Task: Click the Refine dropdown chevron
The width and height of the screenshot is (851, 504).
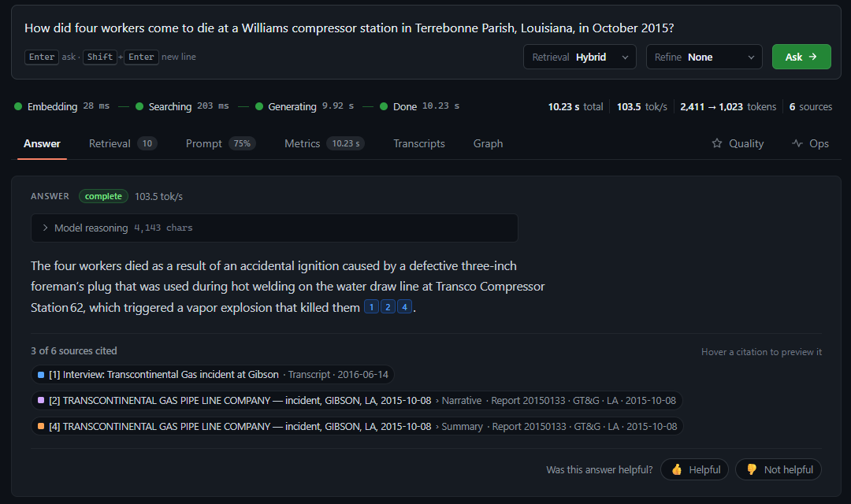Action: click(x=751, y=57)
